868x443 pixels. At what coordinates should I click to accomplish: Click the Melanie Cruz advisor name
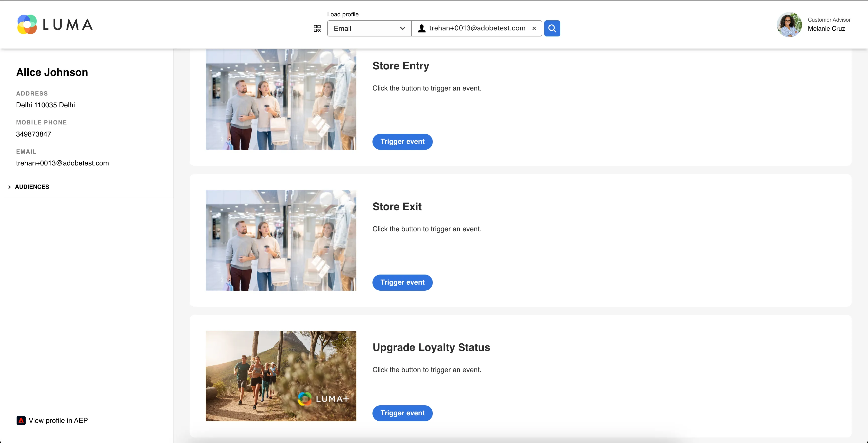826,29
